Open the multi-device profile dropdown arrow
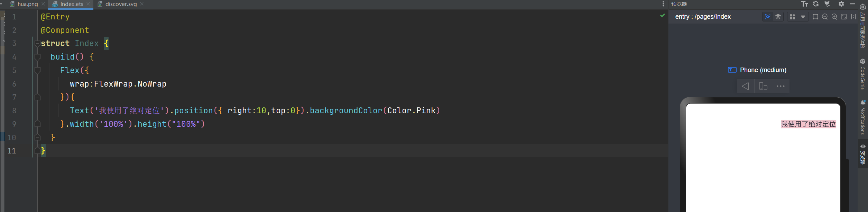This screenshot has height=212, width=868. [803, 17]
